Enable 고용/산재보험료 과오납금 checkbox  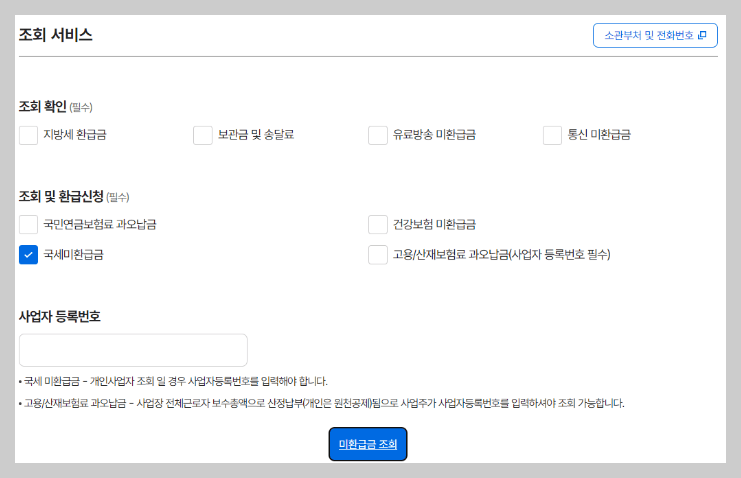pos(378,254)
